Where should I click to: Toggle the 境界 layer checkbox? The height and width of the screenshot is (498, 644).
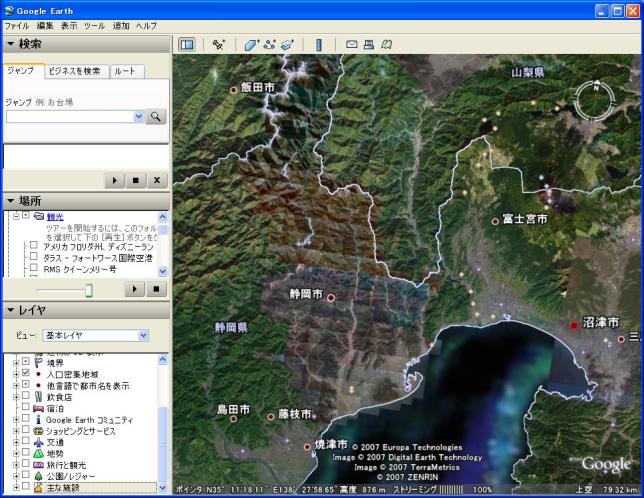tap(26, 362)
